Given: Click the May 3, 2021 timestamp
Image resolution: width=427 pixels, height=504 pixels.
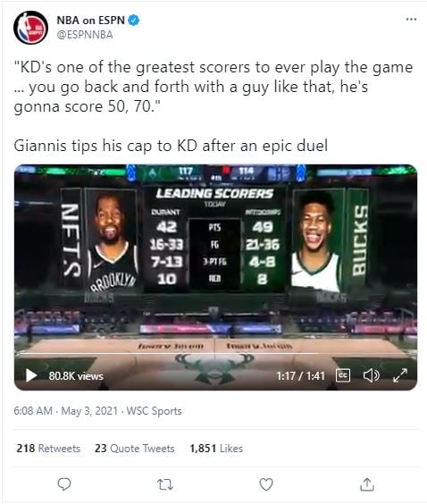Looking at the screenshot, I should click(89, 411).
